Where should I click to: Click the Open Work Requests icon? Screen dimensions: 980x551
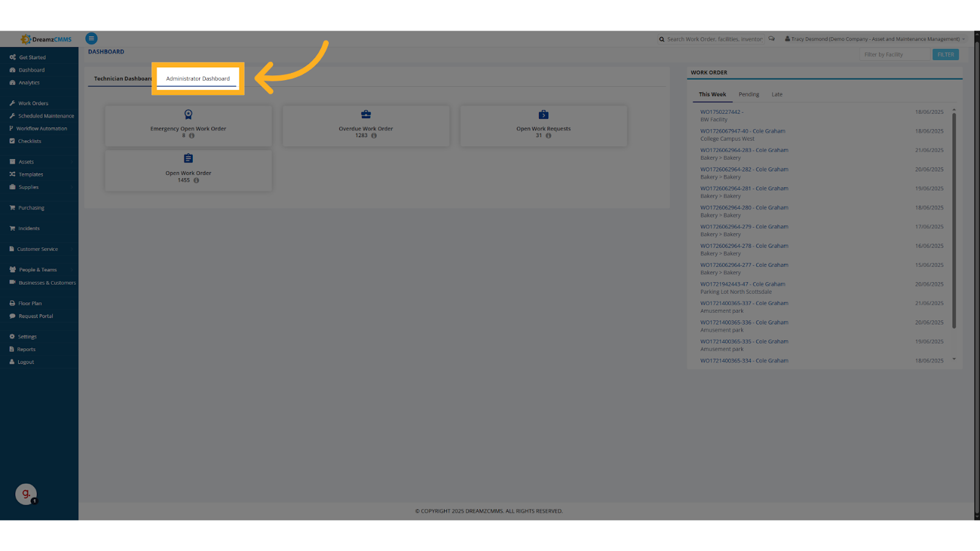click(x=543, y=114)
